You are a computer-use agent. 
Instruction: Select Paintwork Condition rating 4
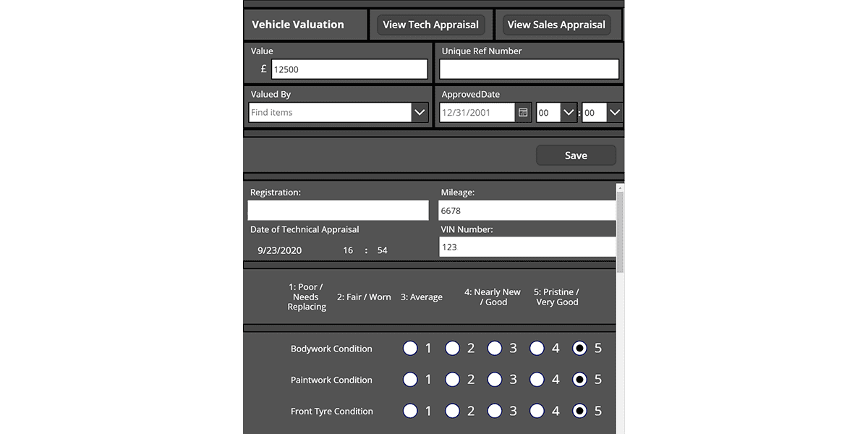click(x=537, y=380)
